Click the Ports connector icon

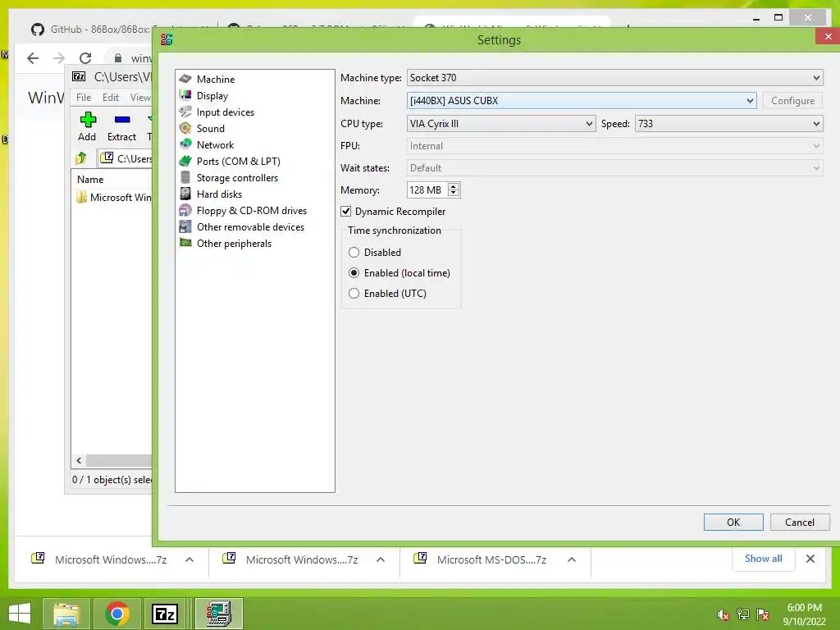(x=185, y=161)
